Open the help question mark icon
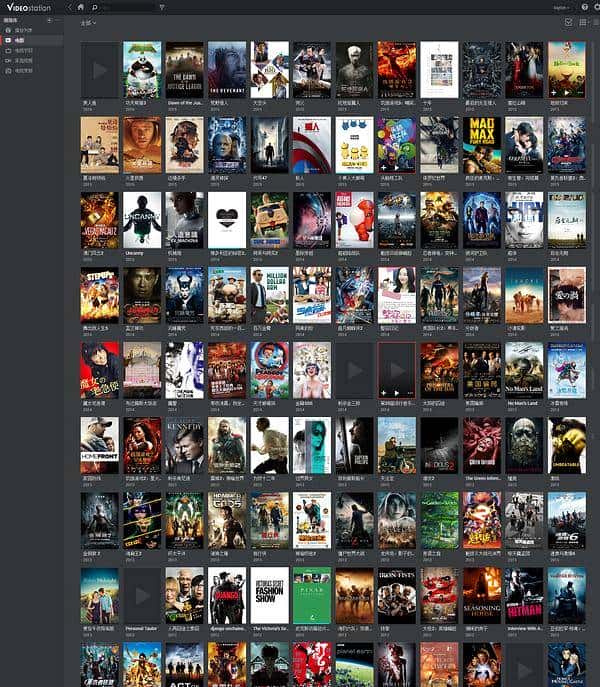Image resolution: width=600 pixels, height=687 pixels. (x=585, y=7)
